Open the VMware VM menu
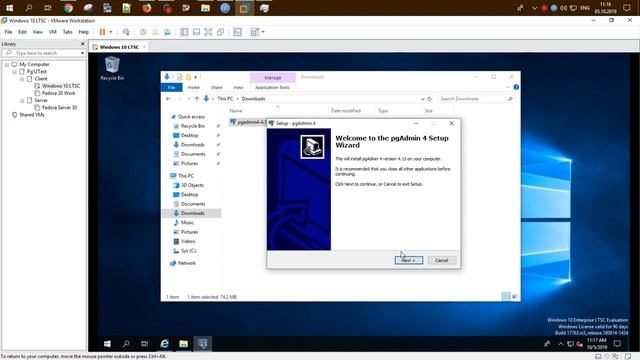640x360 pixels. [53, 32]
